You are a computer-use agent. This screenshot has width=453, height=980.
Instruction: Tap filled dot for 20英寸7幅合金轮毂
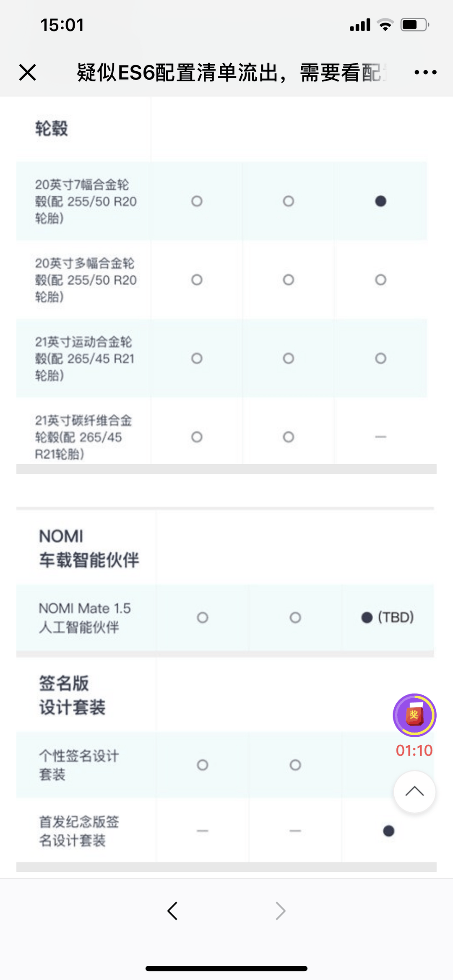(380, 201)
